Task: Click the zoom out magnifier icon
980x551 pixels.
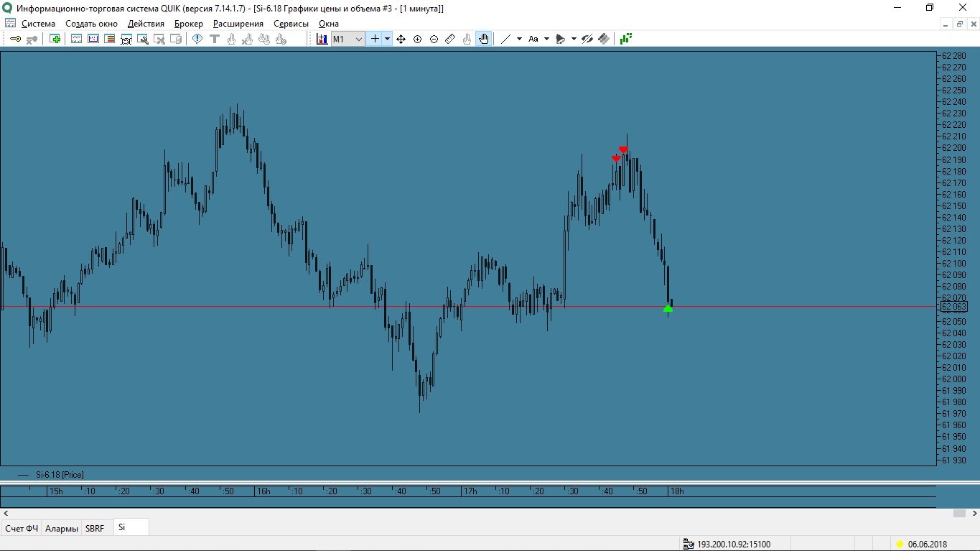Action: pyautogui.click(x=434, y=39)
